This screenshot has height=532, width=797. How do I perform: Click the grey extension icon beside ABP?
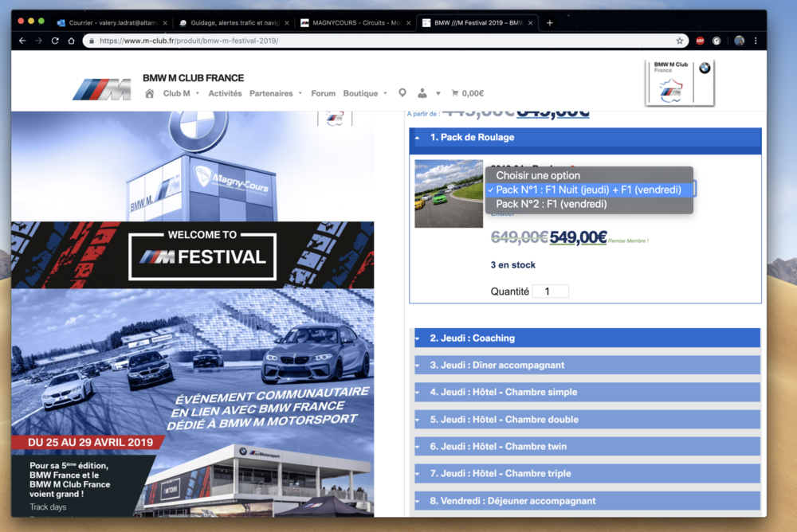[717, 41]
